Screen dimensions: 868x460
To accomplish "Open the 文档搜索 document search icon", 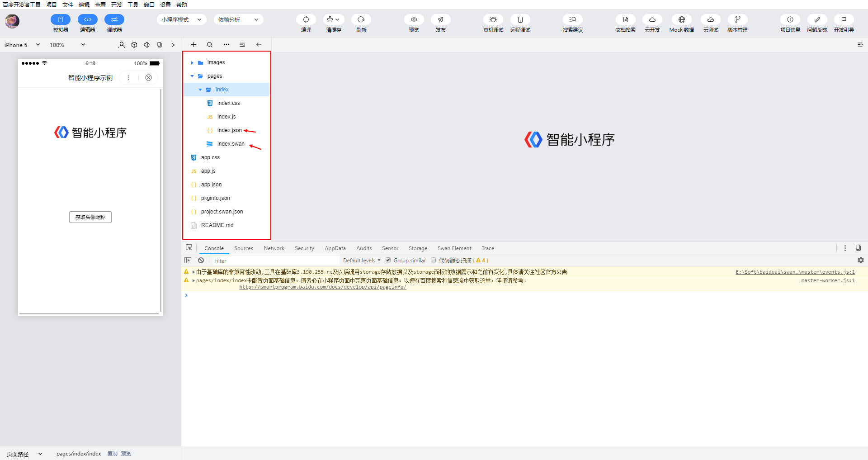I will pos(626,19).
